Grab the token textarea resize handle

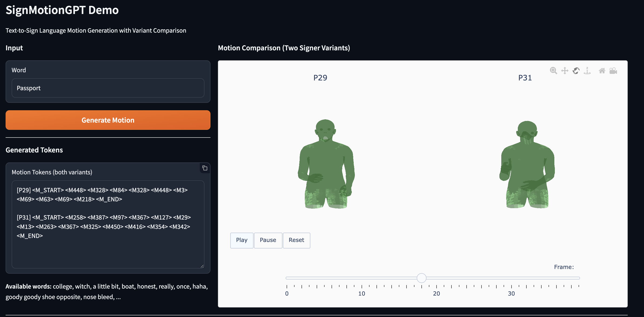pyautogui.click(x=202, y=266)
